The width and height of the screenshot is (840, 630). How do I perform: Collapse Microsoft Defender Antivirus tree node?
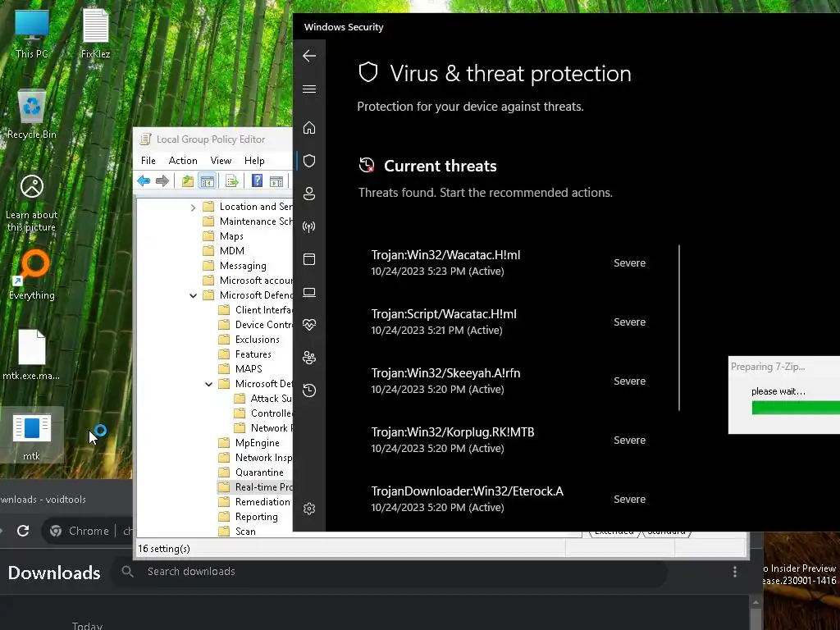click(194, 295)
